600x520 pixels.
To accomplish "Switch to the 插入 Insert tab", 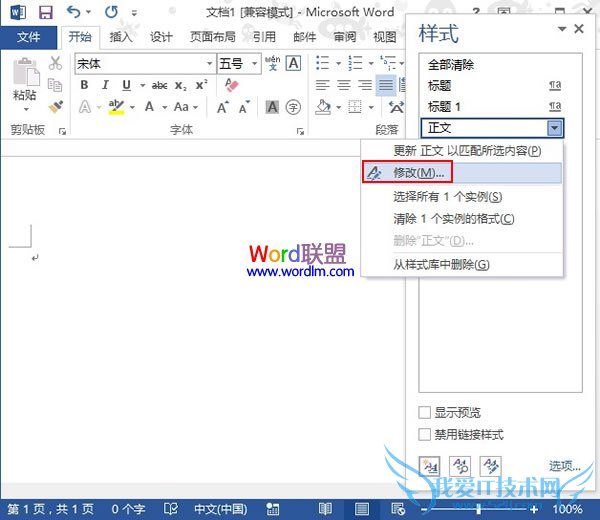I will coord(121,37).
